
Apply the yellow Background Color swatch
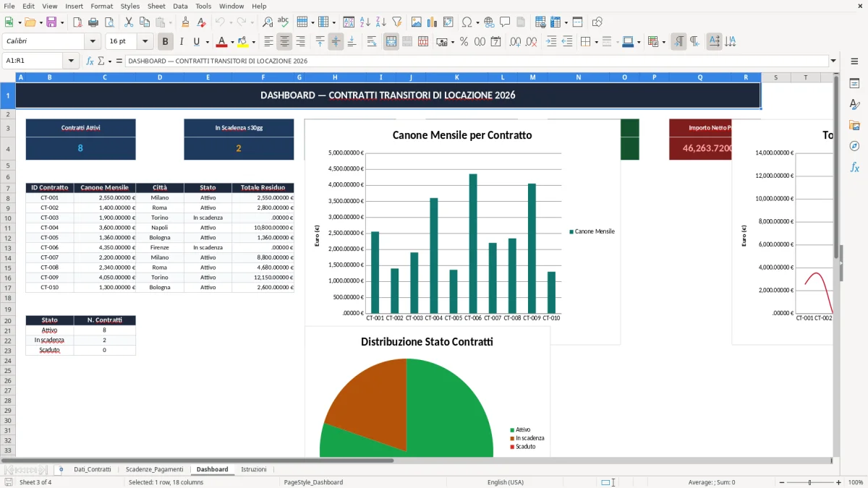243,42
